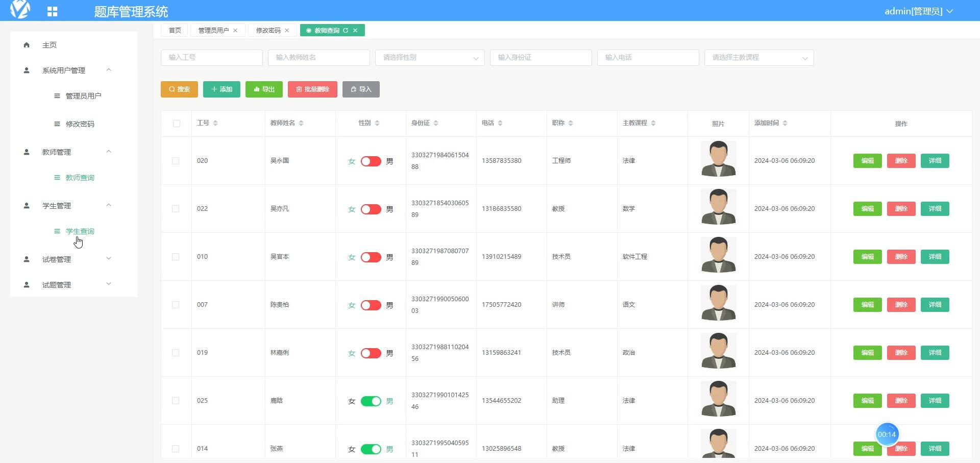Close the 管理员用户 tab

coord(235,31)
